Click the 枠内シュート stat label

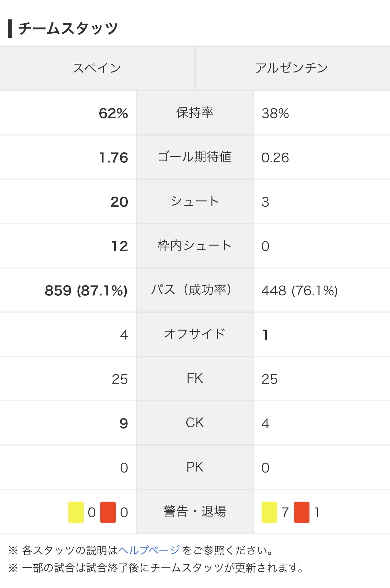[195, 246]
